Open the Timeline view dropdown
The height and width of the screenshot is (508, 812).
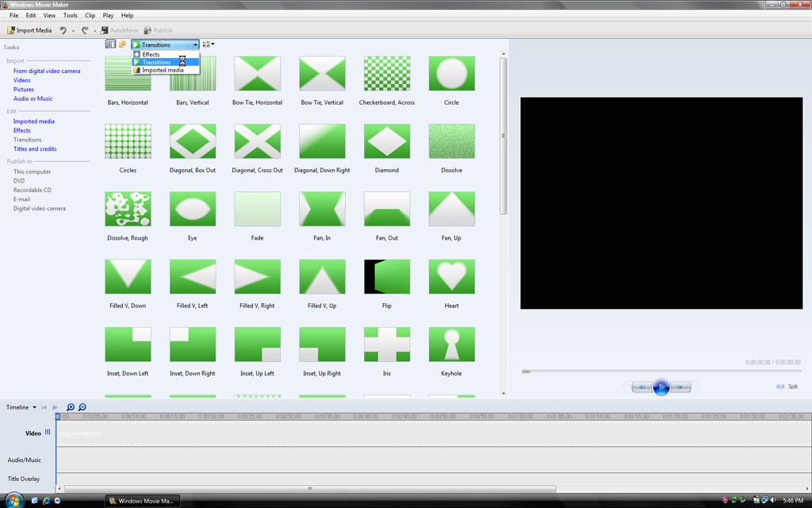pos(21,407)
